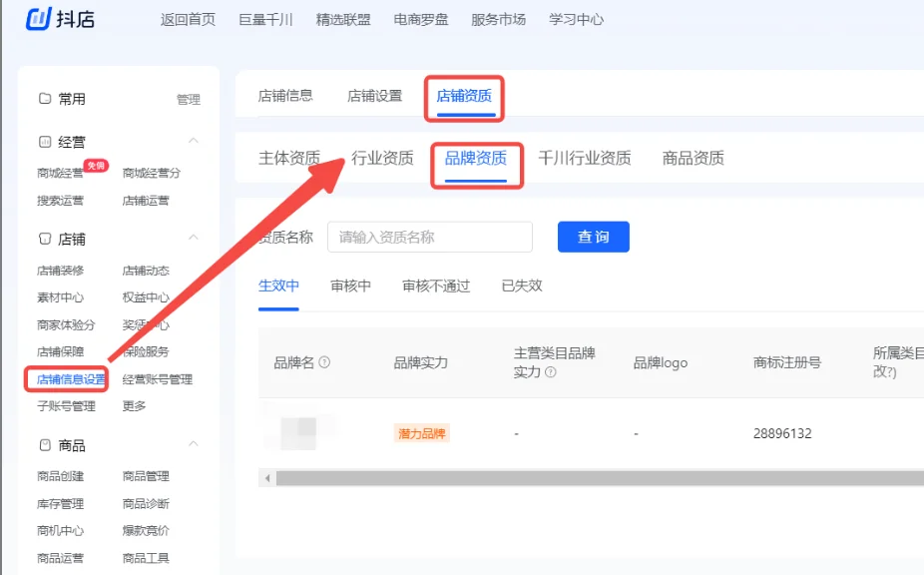Click the 经营 chart icon in sidebar
Screen dimensions: 924x575
(x=45, y=142)
